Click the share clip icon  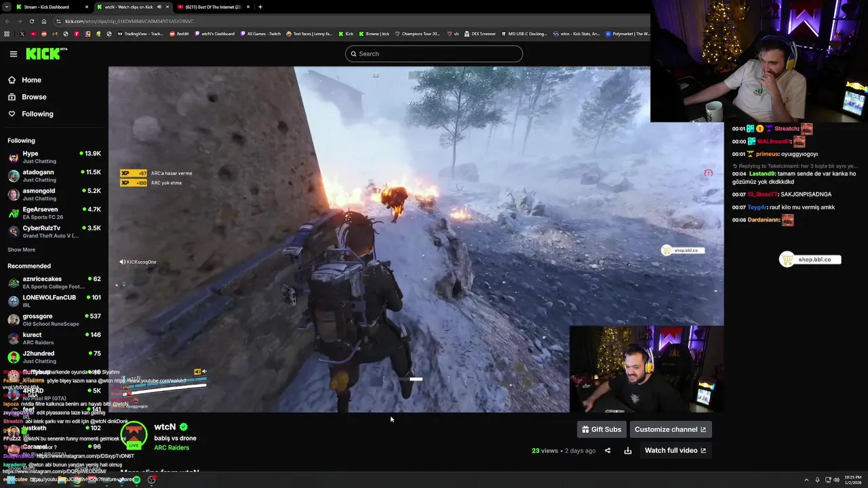(608, 450)
